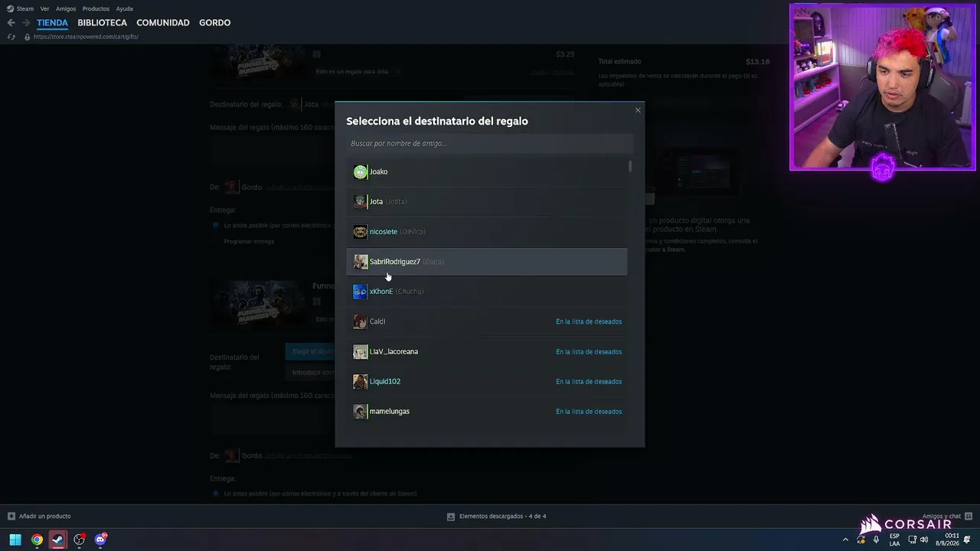Open the Steam menu
The height and width of the screenshot is (551, 980).
click(20, 8)
